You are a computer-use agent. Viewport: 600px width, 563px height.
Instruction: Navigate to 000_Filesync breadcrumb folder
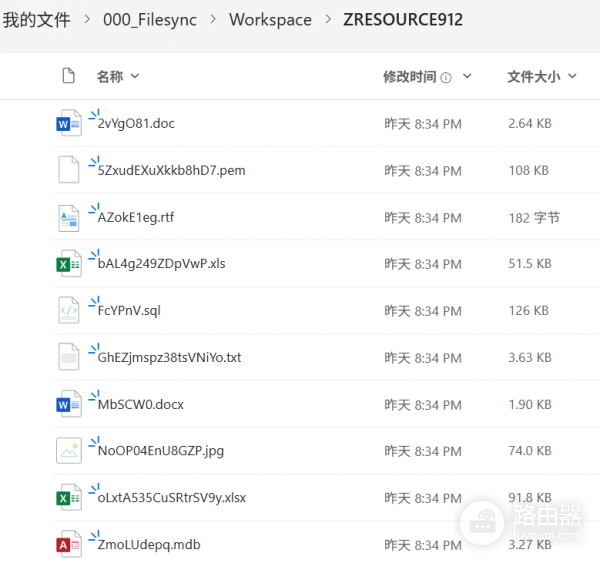[150, 20]
